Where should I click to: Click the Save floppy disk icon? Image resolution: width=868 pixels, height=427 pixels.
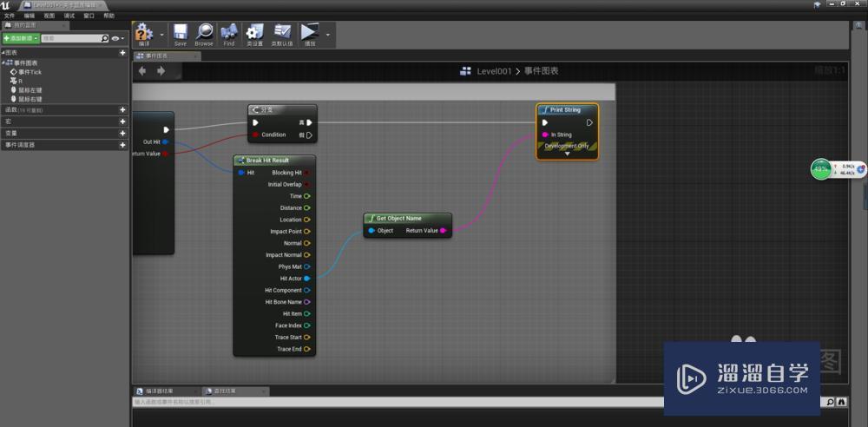tap(181, 31)
